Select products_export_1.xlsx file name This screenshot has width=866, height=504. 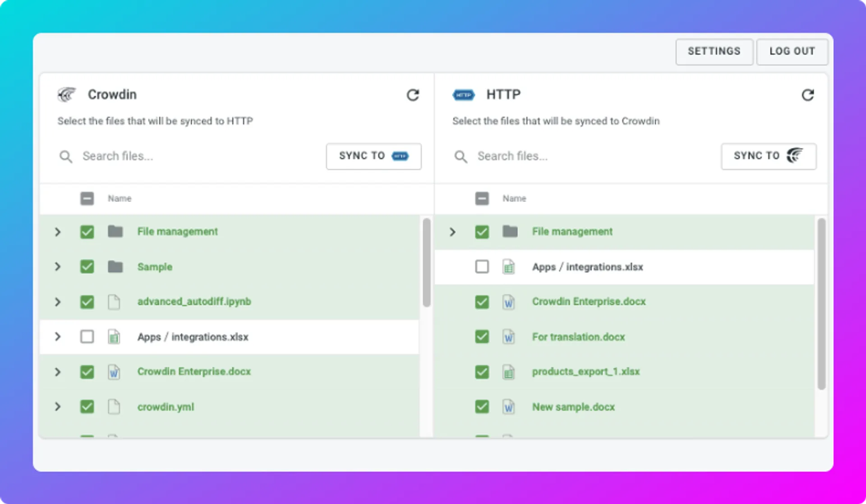[586, 372]
